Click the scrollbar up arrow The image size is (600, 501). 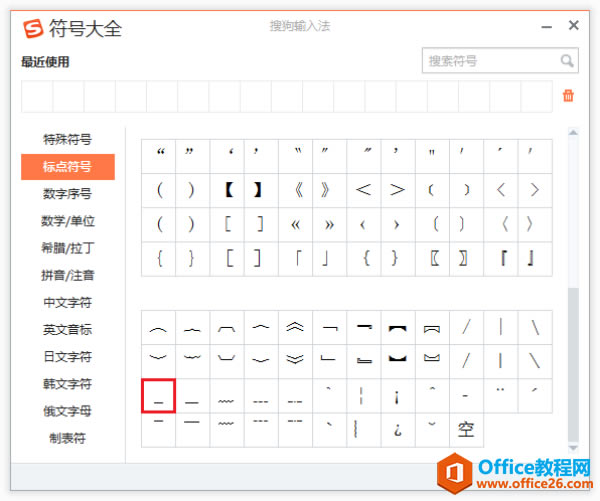[573, 133]
